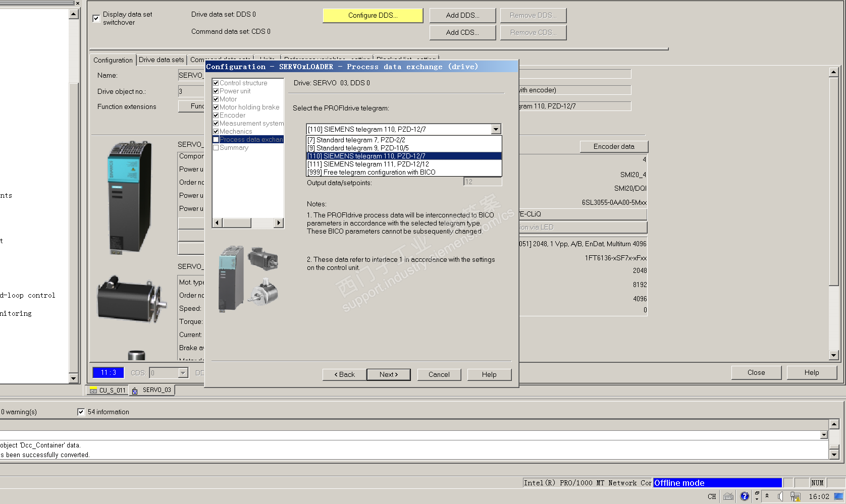Image resolution: width=846 pixels, height=504 pixels.
Task: Open the keyboard icon in the system tray
Action: [728, 496]
